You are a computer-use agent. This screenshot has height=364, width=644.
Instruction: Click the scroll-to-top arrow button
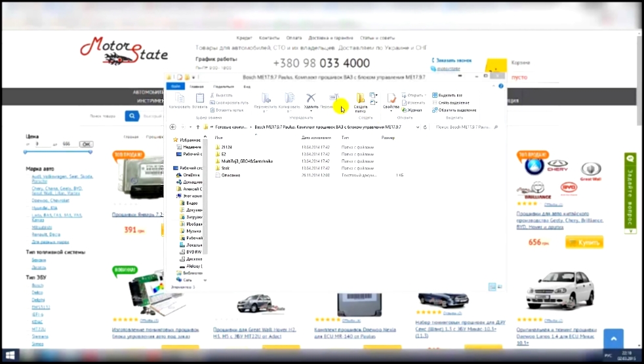tap(614, 339)
